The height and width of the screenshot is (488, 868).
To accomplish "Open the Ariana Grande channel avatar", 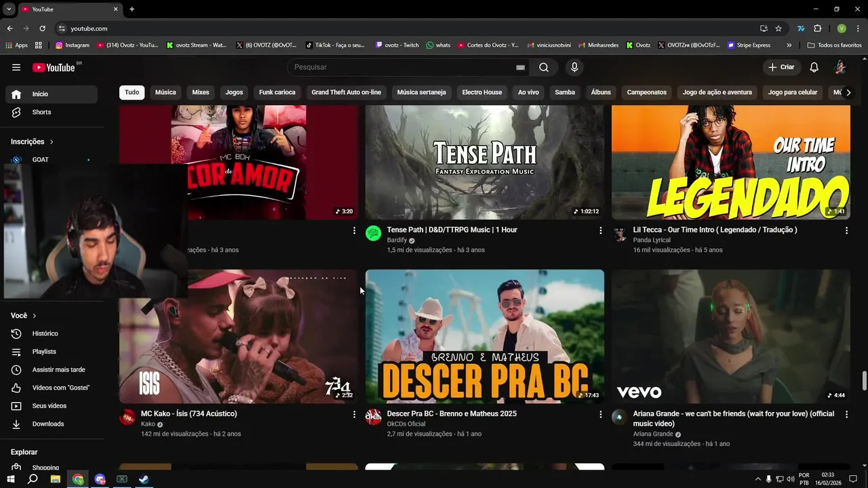I will coord(620,418).
